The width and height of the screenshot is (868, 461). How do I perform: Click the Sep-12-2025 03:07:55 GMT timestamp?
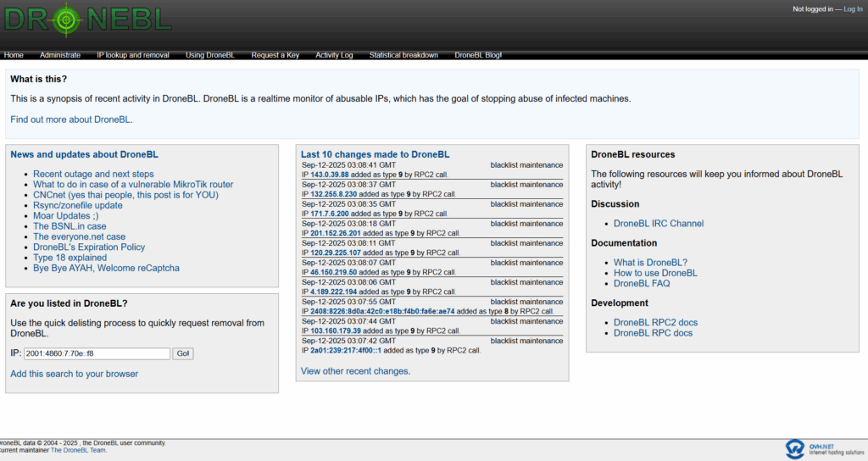(348, 303)
